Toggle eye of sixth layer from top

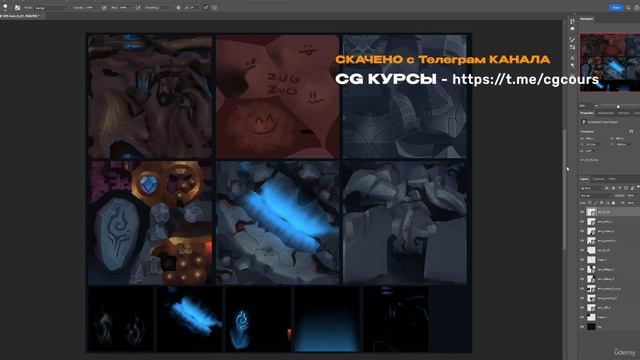pyautogui.click(x=582, y=260)
